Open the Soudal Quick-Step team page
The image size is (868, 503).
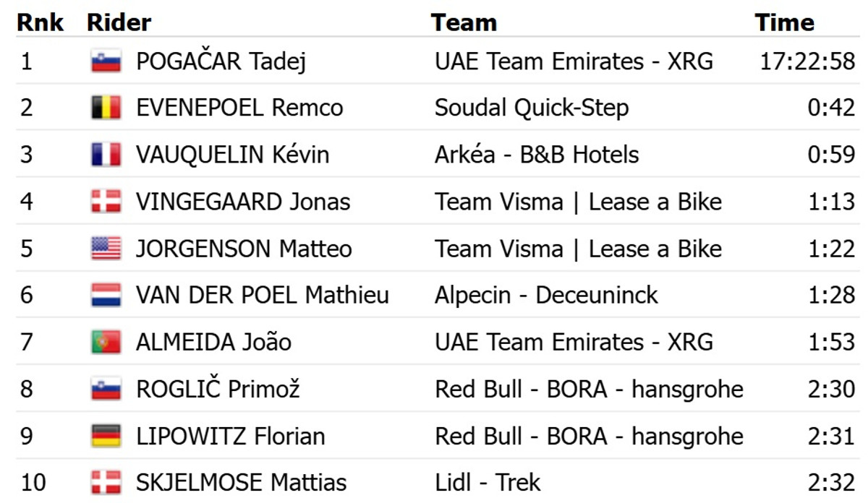click(x=532, y=108)
